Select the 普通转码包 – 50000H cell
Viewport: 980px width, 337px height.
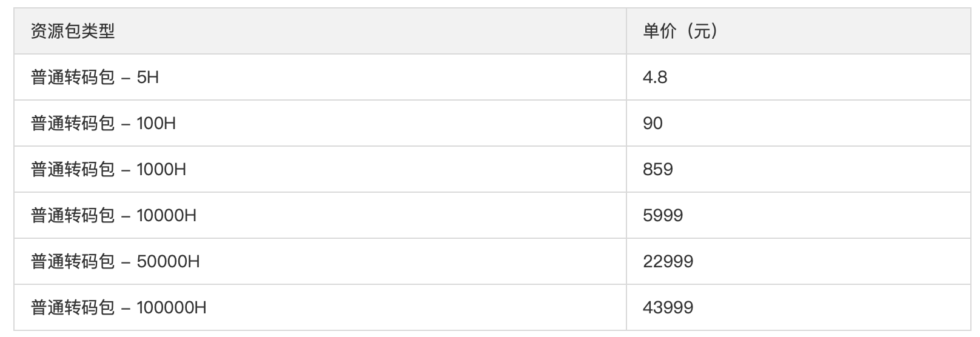[115, 261]
